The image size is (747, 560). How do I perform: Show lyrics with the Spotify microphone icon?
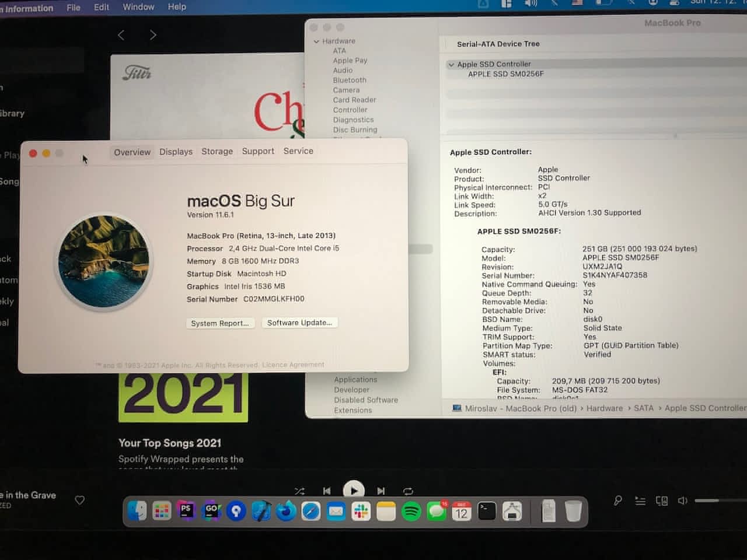coord(618,501)
